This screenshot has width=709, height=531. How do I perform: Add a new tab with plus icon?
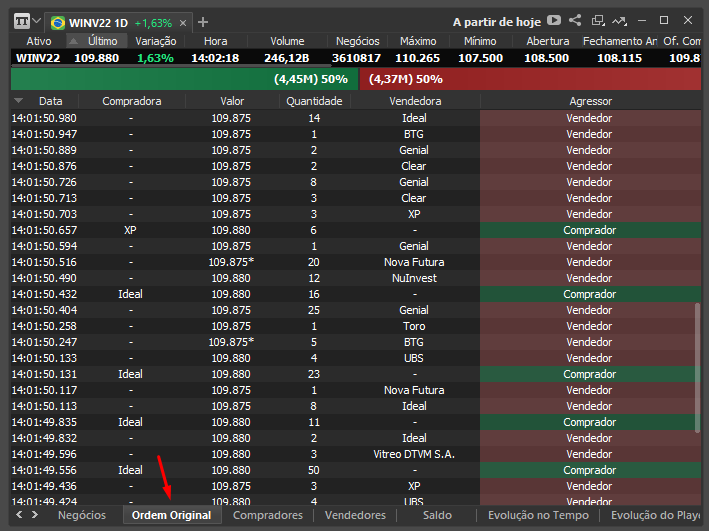tap(203, 22)
